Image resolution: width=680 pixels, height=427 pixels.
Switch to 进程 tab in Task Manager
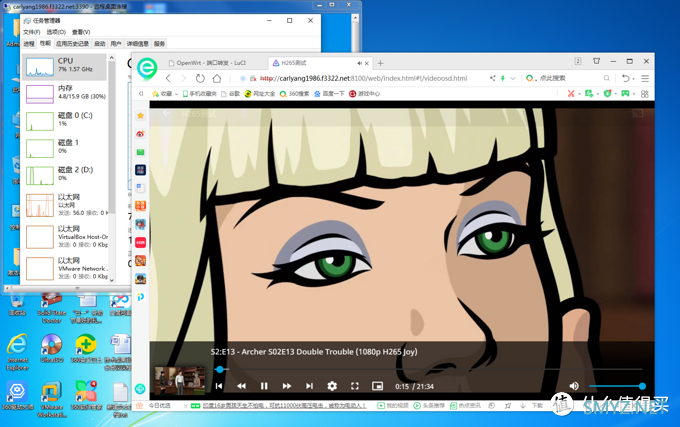tap(29, 44)
